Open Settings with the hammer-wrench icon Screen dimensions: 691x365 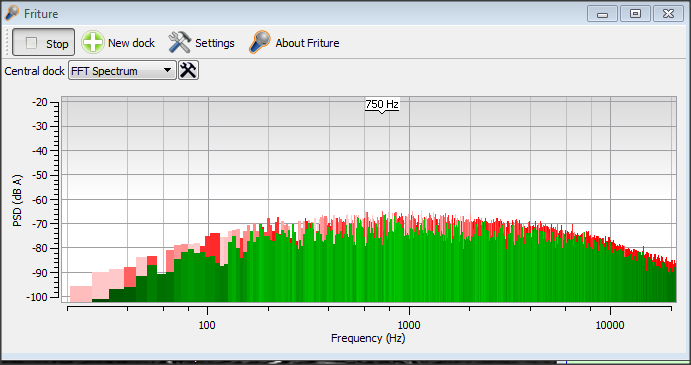click(179, 43)
